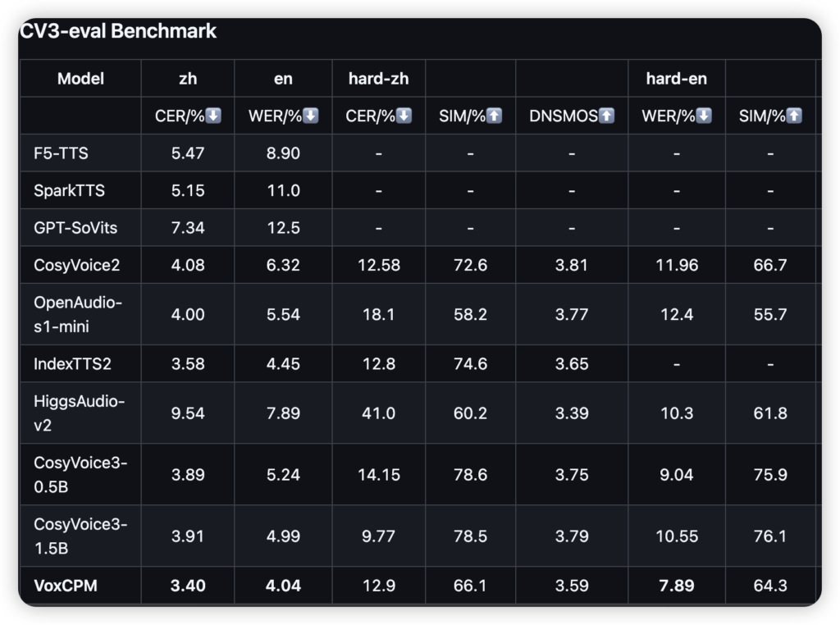
Task: Select the bold "VoxCPM" model name
Action: (66, 586)
